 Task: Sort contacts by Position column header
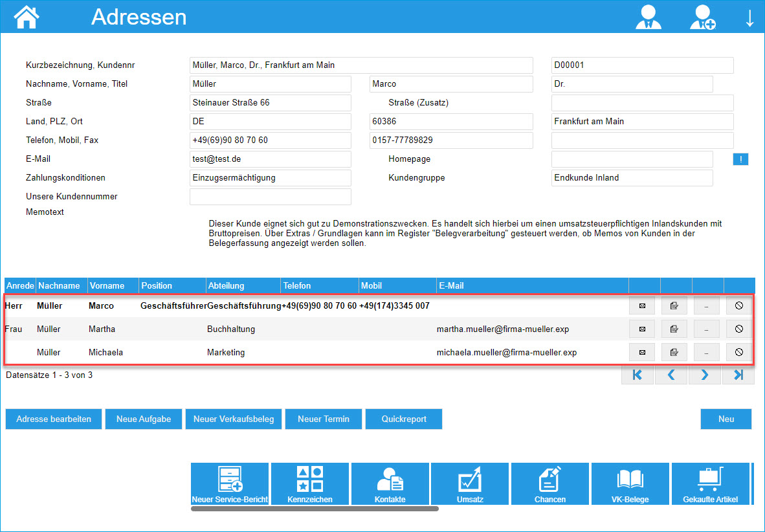click(172, 286)
